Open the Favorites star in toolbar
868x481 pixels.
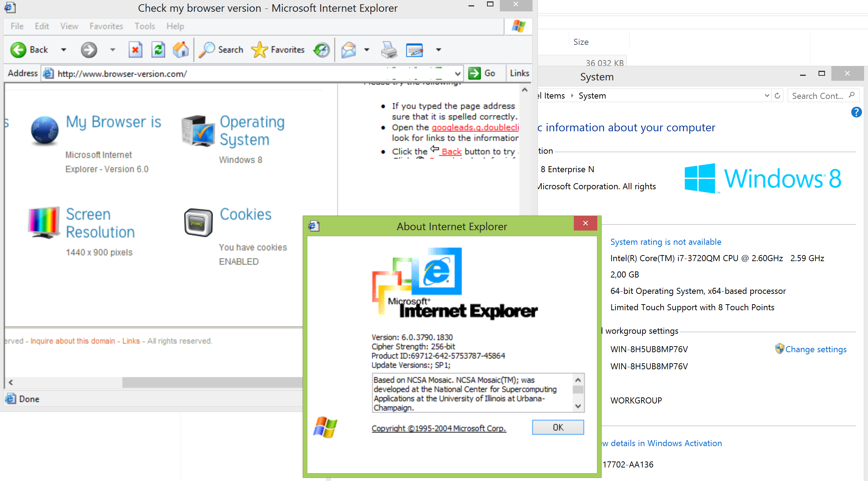click(278, 50)
